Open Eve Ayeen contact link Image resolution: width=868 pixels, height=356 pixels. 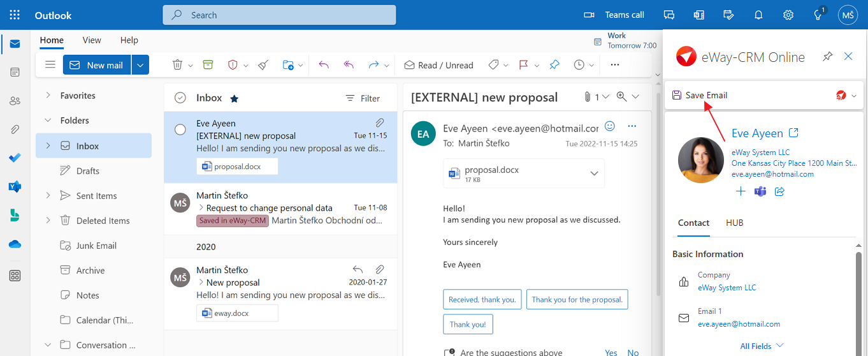(x=757, y=133)
